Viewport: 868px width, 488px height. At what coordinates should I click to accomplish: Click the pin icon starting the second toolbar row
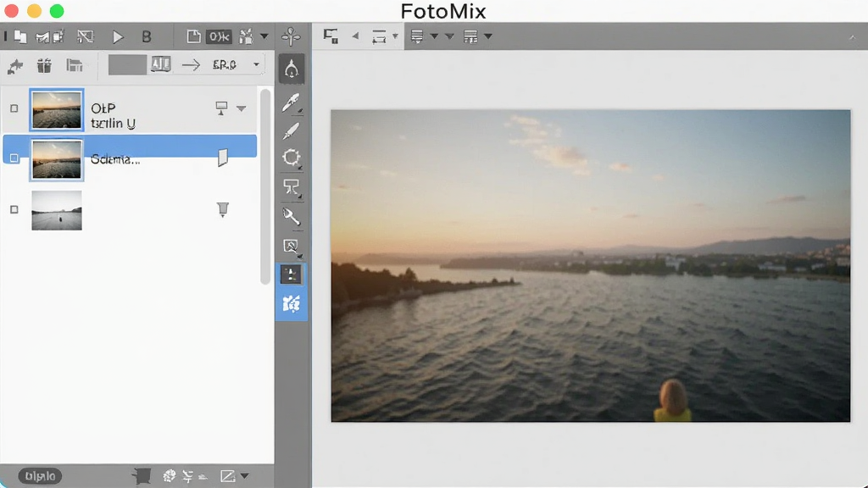point(15,66)
